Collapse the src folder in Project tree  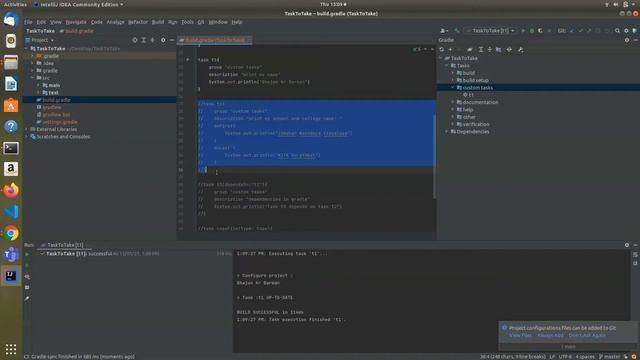click(x=33, y=78)
